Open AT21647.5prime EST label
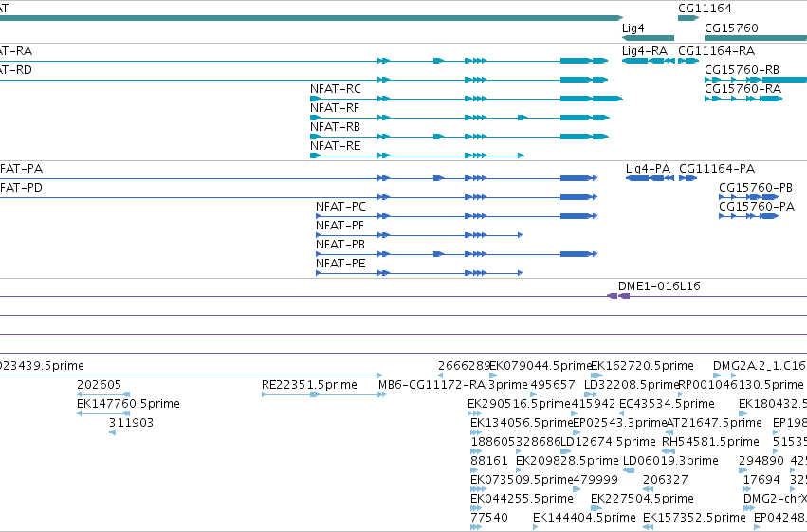Viewport: 807px width, 532px height. coord(714,423)
